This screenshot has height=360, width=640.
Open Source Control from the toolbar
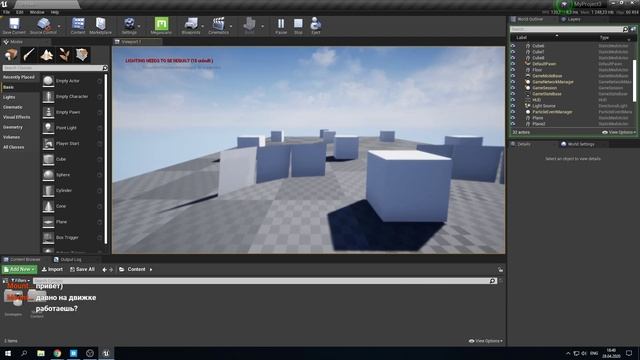tap(43, 26)
